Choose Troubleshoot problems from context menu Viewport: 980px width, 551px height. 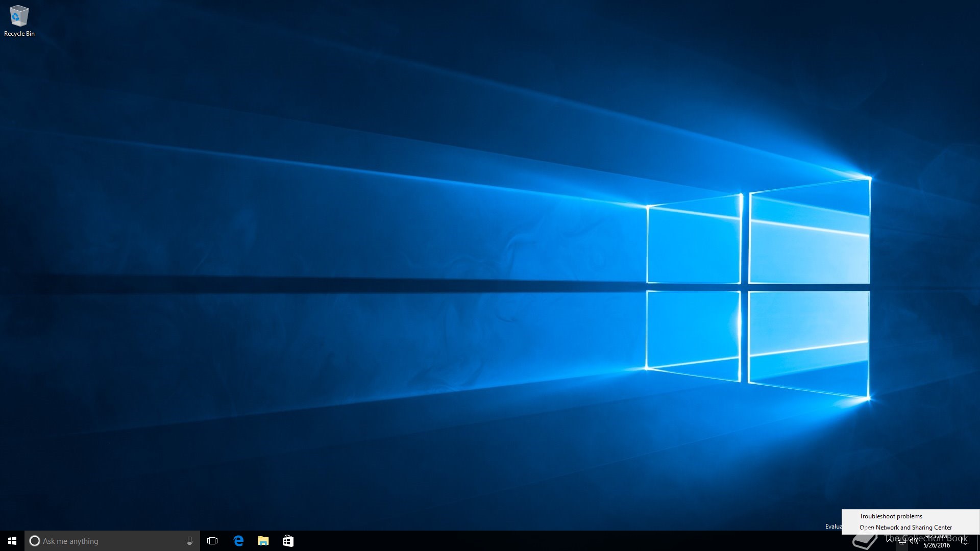coord(891,516)
